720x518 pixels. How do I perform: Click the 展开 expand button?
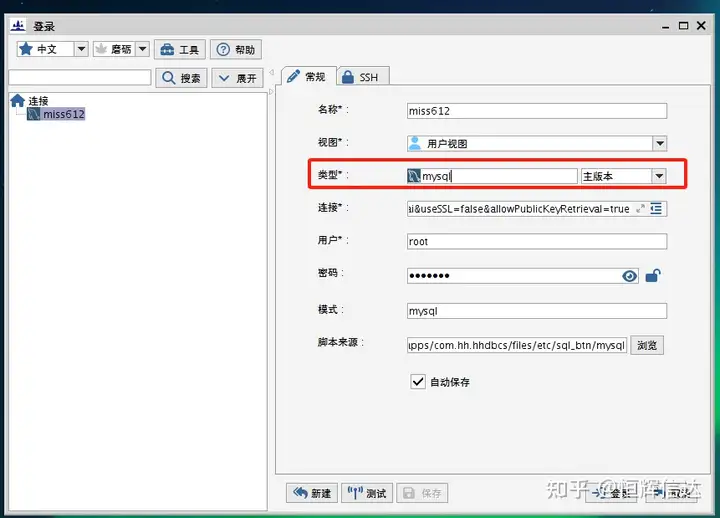237,78
